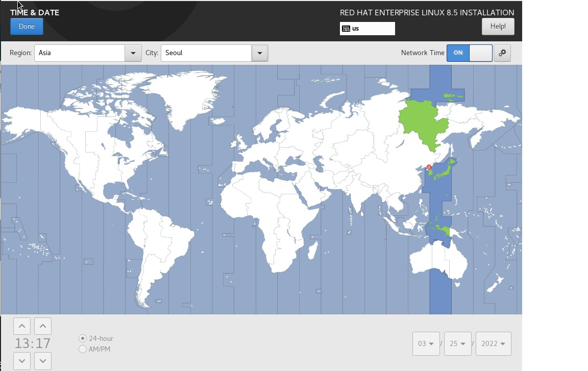
Task: Open Network Time settings gear
Action: 502,53
